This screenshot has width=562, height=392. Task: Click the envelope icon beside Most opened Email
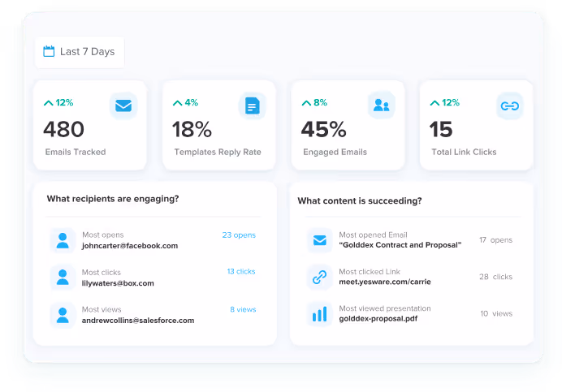click(320, 240)
